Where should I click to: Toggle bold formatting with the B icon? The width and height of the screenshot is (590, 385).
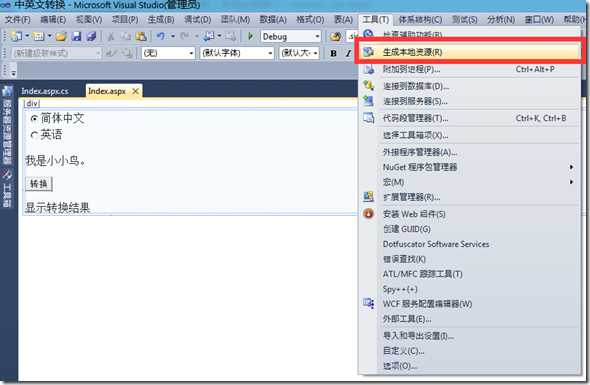click(x=333, y=53)
